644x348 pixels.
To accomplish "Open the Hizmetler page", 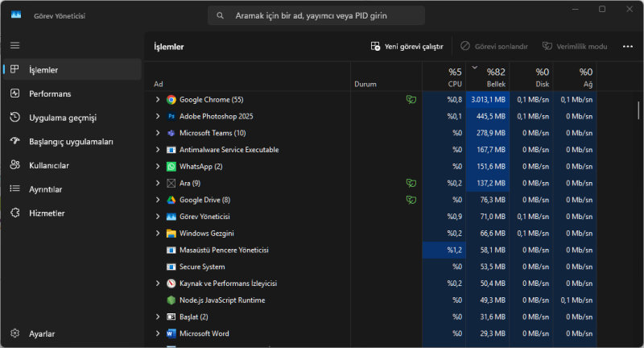I will tap(72, 213).
